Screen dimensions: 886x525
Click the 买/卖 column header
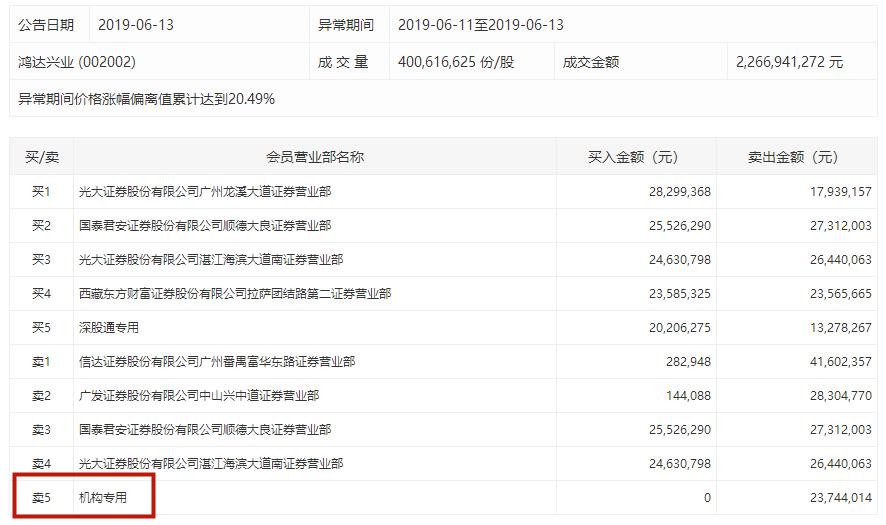coord(42,157)
